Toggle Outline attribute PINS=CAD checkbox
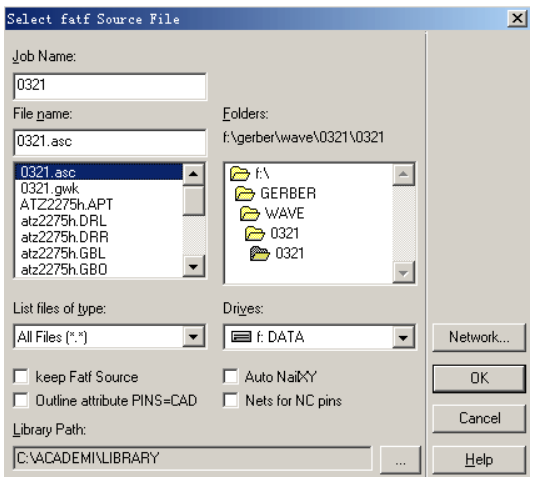The image size is (534, 481). (x=21, y=400)
